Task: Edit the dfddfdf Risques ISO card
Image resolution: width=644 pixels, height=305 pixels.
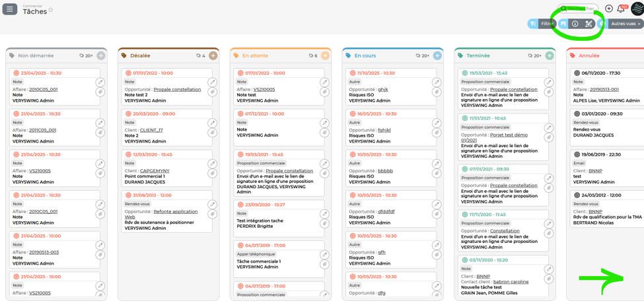Action: [437, 204]
